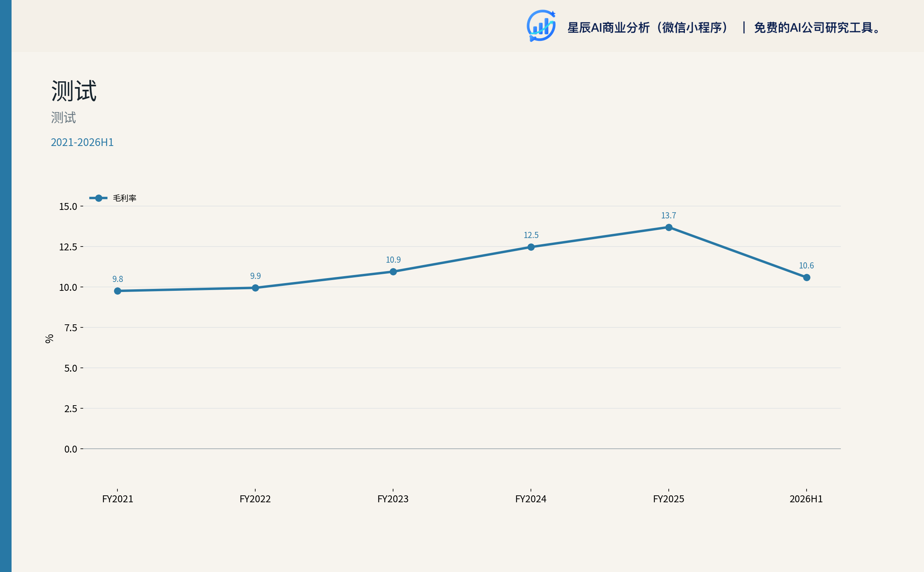924x572 pixels.
Task: Click the 0.0 y-axis tick label
Action: (x=71, y=449)
